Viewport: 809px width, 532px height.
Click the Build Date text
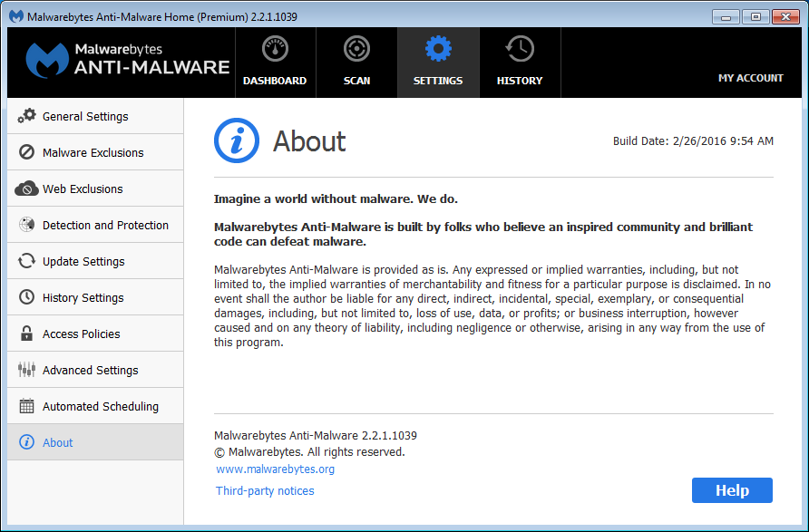[693, 141]
